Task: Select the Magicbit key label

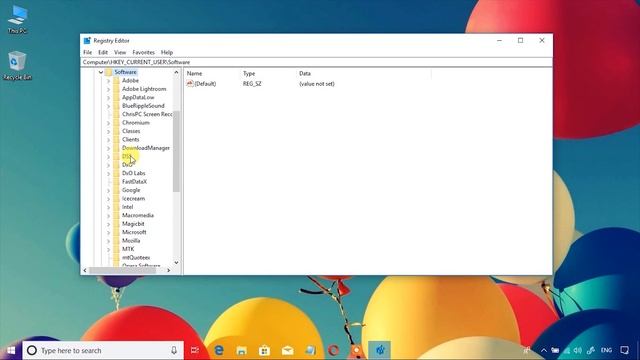Action: 133,224
